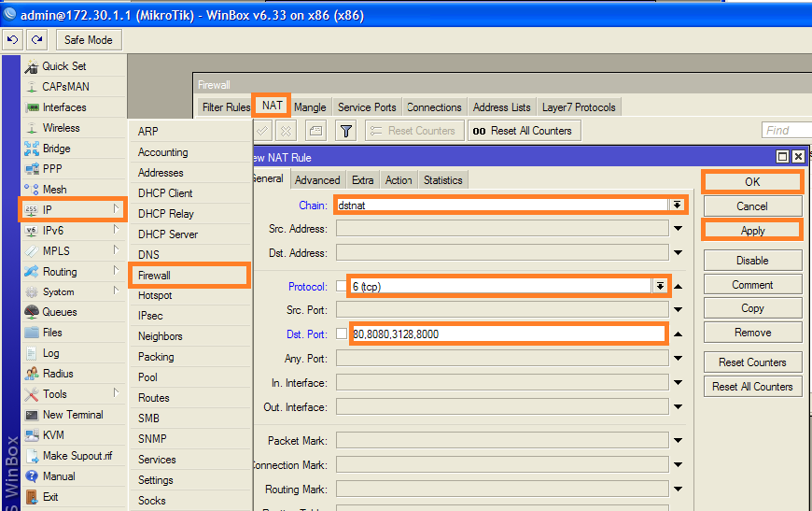The width and height of the screenshot is (812, 511).
Task: Click the disable X icon in Firewall toolbar
Action: (x=286, y=131)
